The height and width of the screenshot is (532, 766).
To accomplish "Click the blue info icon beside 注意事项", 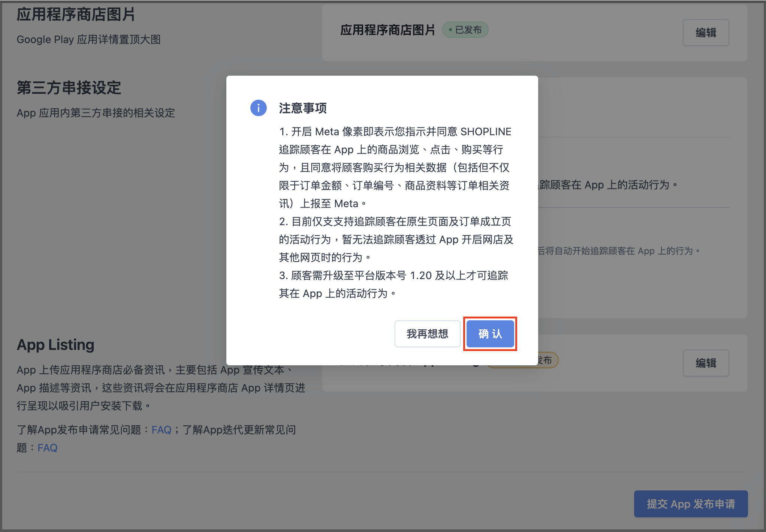I will pos(259,108).
